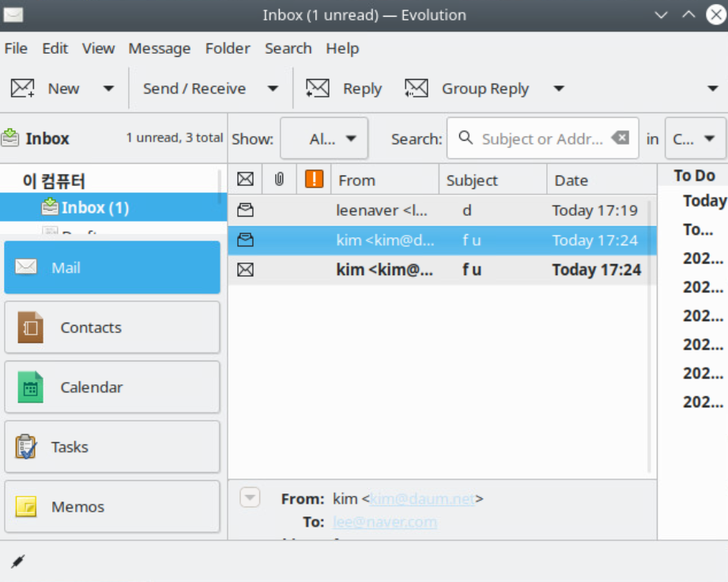Click the folder tree scrollbar
This screenshot has height=582, width=728.
[x=220, y=187]
